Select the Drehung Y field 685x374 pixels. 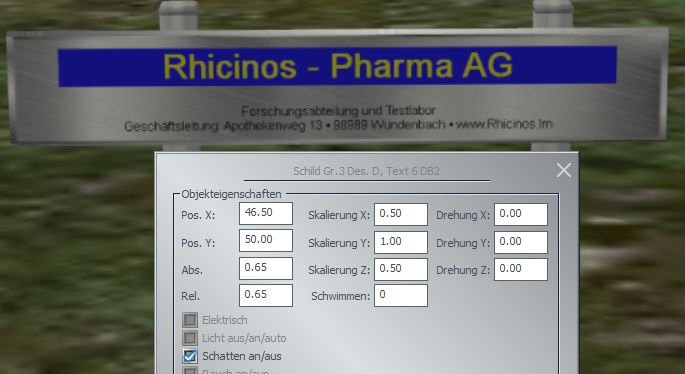pyautogui.click(x=521, y=242)
